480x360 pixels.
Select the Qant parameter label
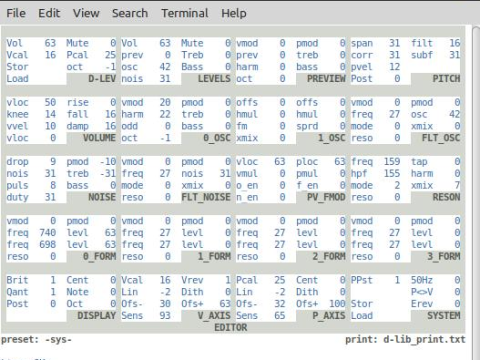17,292
